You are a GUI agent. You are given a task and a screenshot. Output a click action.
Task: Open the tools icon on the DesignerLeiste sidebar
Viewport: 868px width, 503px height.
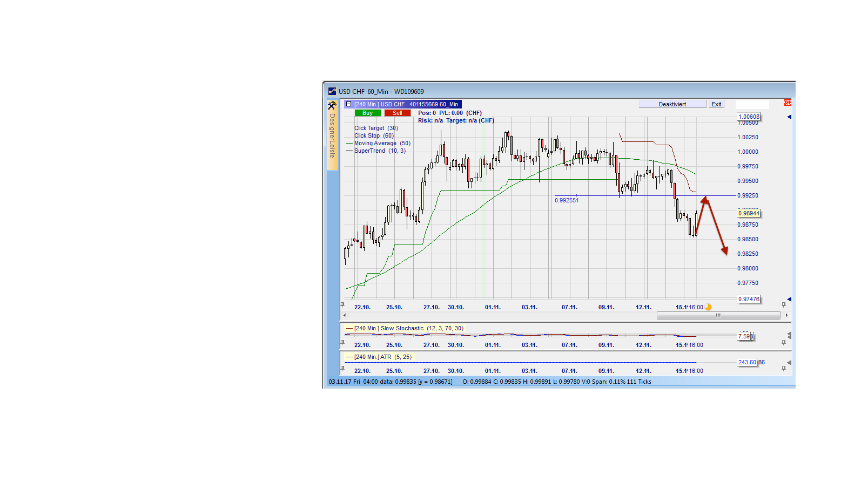(x=332, y=106)
